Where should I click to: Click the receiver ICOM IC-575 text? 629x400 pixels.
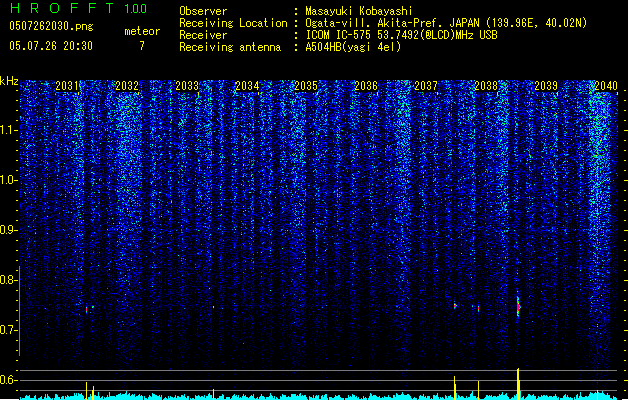[401, 35]
